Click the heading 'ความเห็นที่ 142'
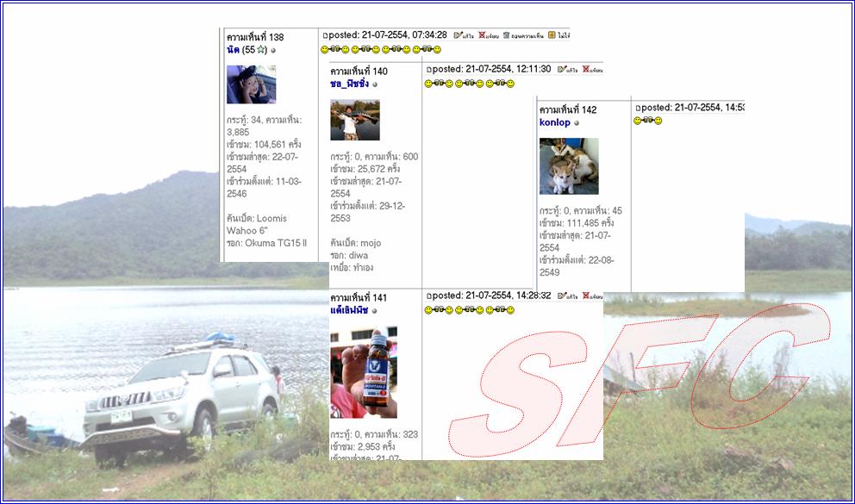The width and height of the screenshot is (855, 504). 568,110
